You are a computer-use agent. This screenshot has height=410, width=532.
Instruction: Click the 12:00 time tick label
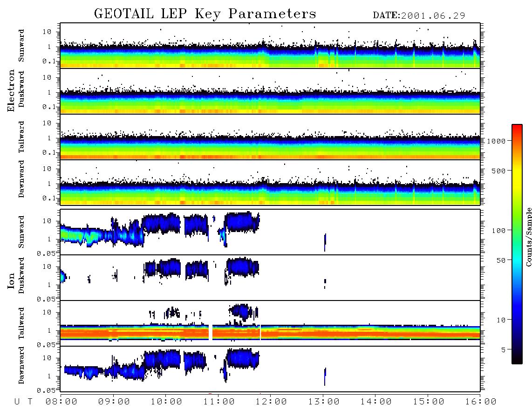click(x=271, y=402)
